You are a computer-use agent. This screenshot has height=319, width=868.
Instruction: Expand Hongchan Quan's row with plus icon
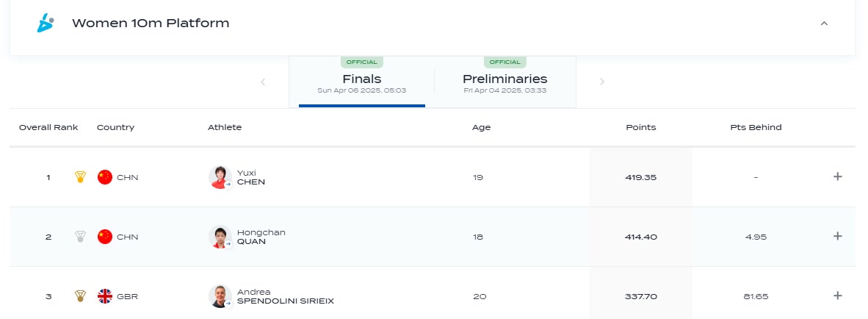838,236
